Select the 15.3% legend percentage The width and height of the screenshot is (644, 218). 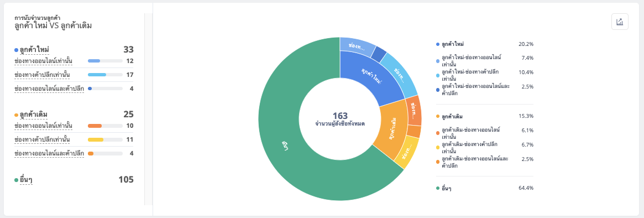526,116
